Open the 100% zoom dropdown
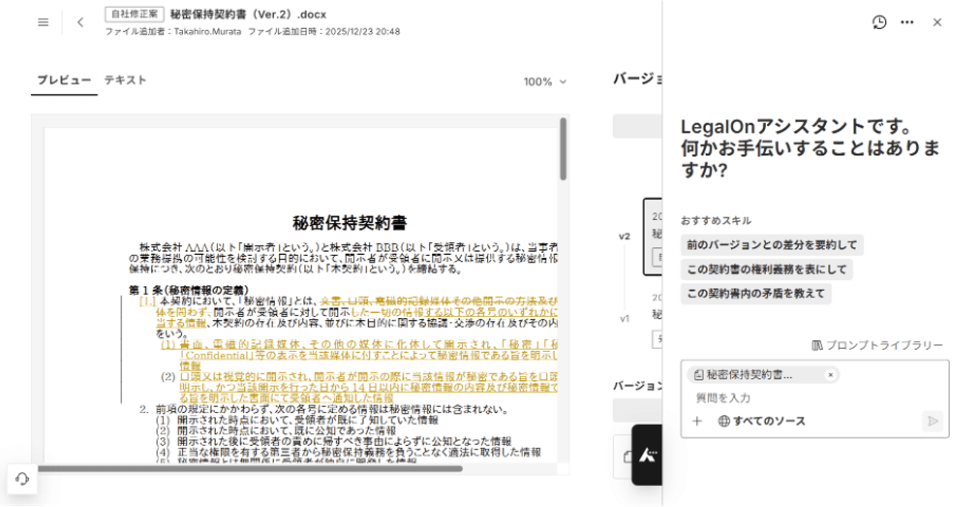This screenshot has height=507, width=980. tap(545, 81)
